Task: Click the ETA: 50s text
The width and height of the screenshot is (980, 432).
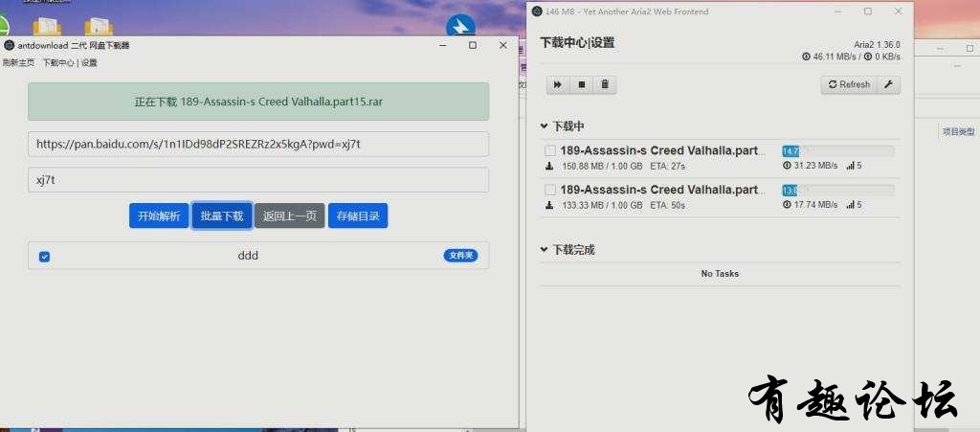Action: [x=667, y=205]
